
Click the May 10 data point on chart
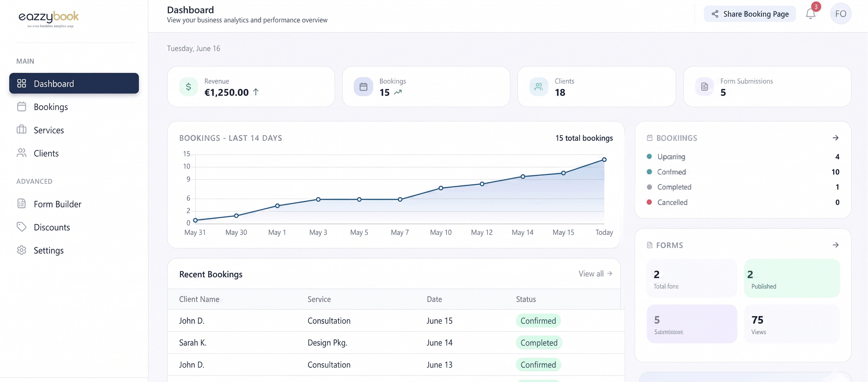click(441, 188)
